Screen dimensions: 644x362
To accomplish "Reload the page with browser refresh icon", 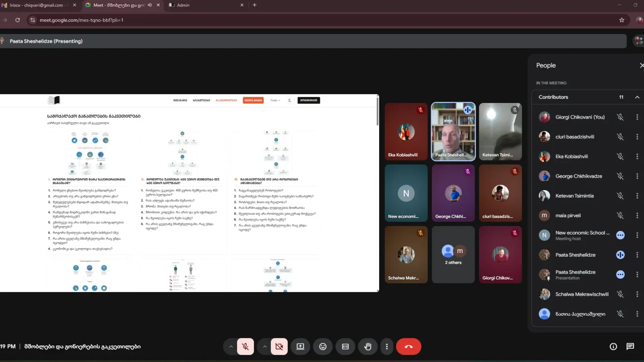I will point(18,20).
